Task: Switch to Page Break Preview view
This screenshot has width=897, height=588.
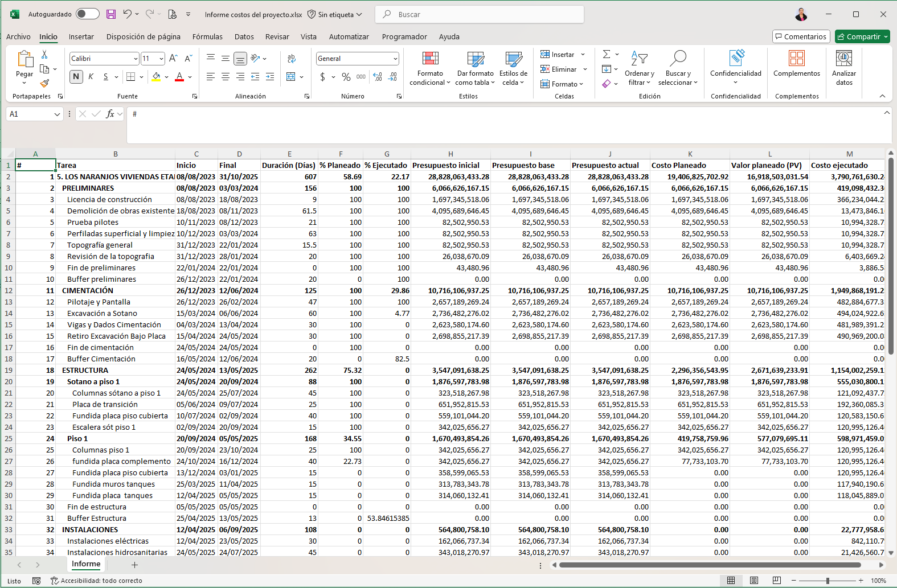Action: [777, 581]
